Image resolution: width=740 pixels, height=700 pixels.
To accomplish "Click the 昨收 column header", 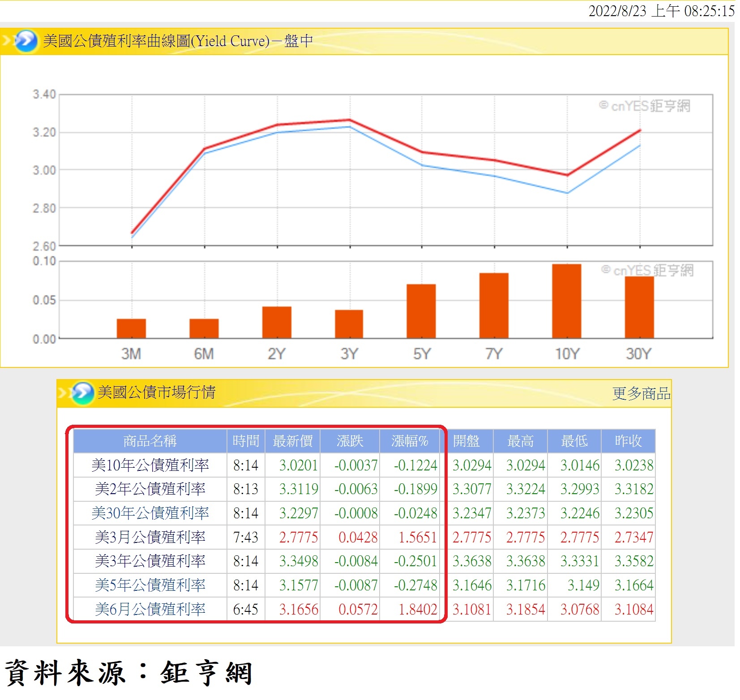I will (628, 441).
